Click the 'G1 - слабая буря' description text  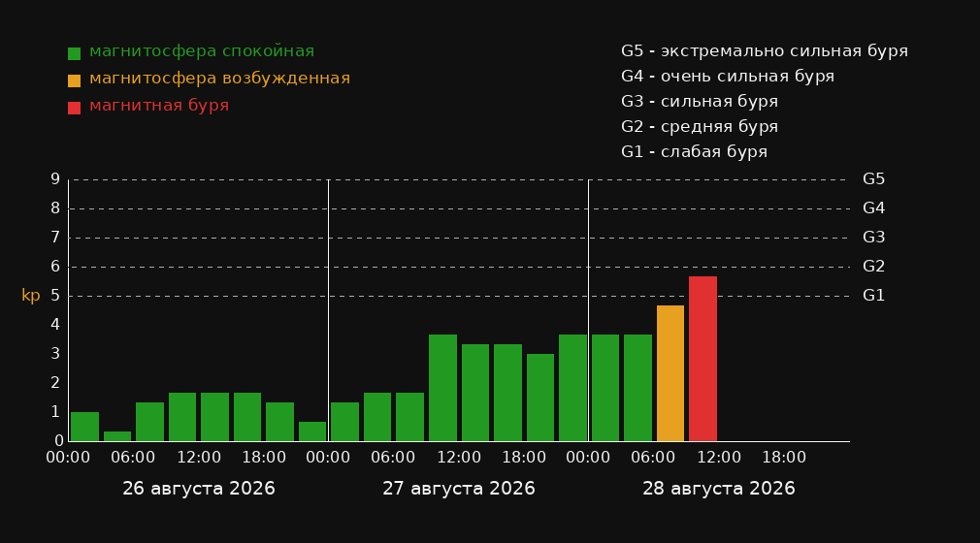click(x=694, y=152)
